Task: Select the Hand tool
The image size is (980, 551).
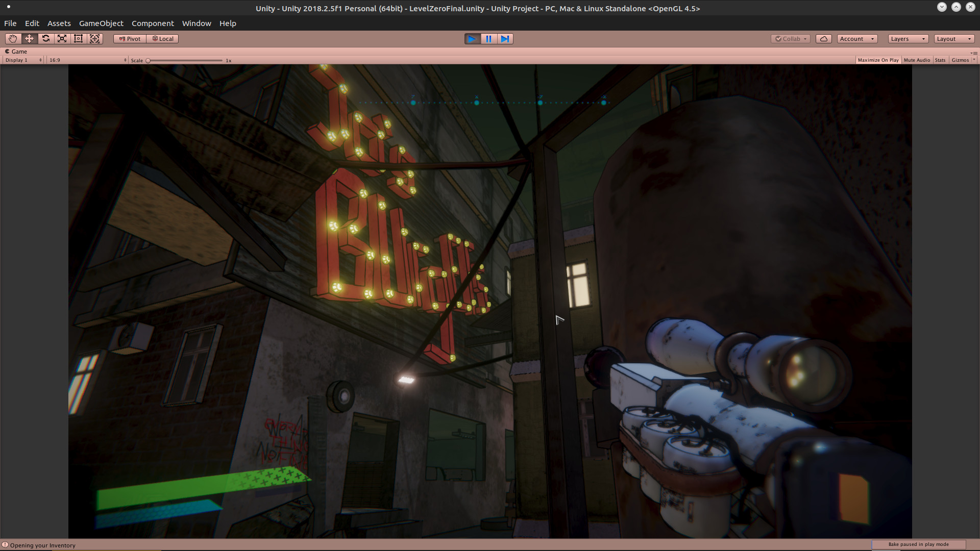Action: pyautogui.click(x=13, y=39)
